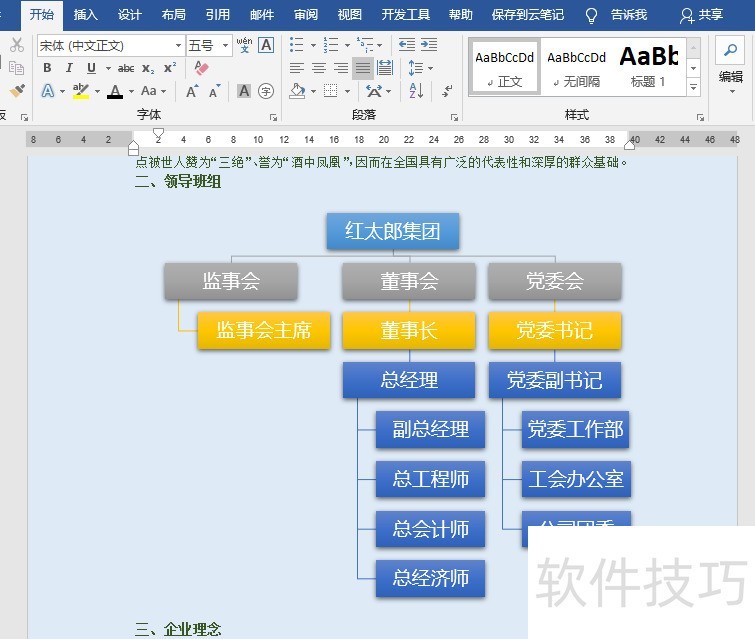Click the Character Border icon

(x=266, y=45)
